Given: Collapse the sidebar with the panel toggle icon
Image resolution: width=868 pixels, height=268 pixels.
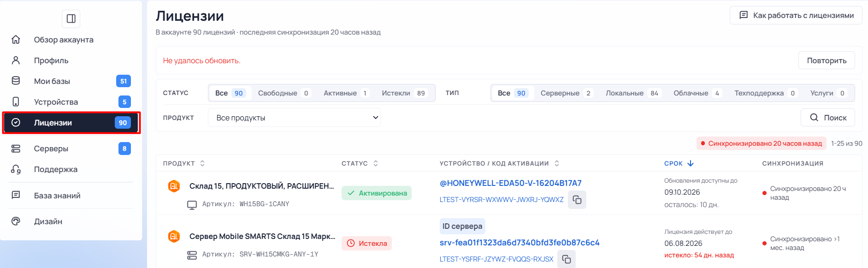Looking at the screenshot, I should [71, 19].
